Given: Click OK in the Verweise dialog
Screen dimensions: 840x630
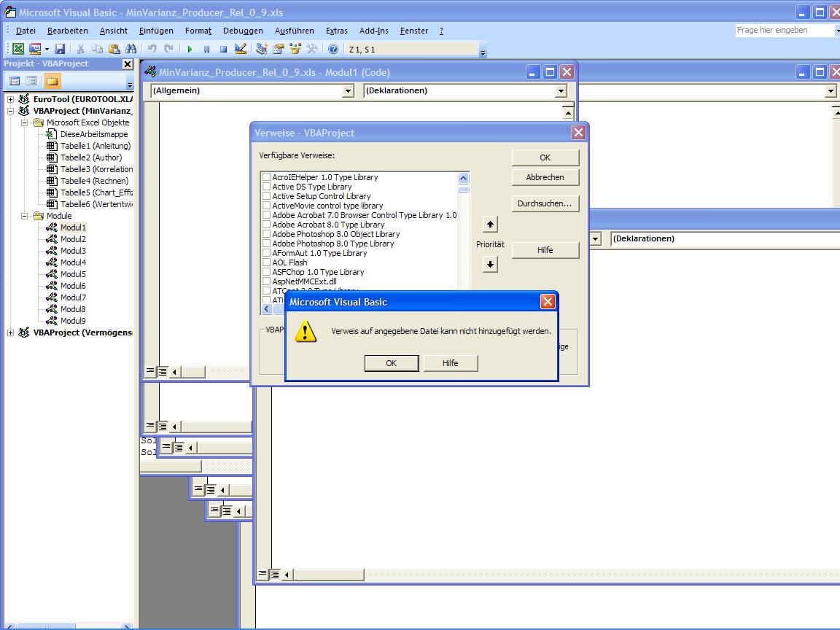Looking at the screenshot, I should tap(545, 157).
